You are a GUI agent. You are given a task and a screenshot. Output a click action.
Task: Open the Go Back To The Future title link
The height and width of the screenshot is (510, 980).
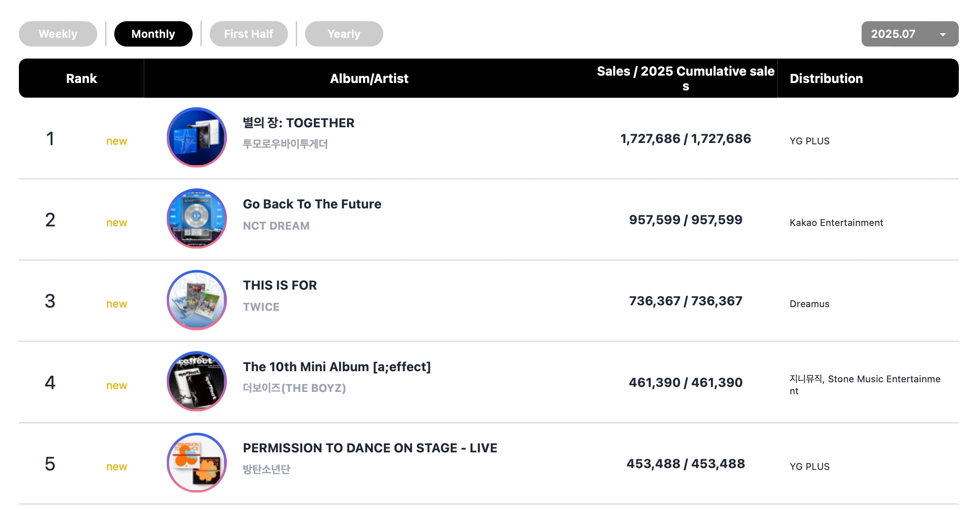coord(312,204)
